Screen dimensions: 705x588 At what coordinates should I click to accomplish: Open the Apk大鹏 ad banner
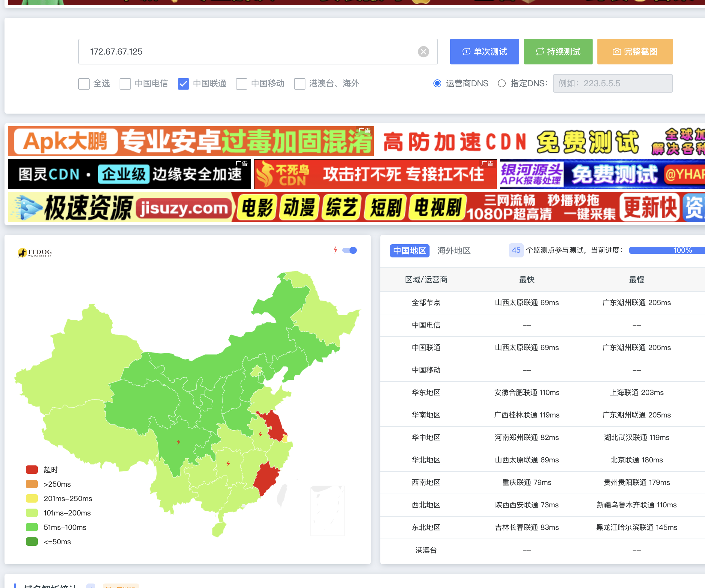pyautogui.click(x=191, y=141)
